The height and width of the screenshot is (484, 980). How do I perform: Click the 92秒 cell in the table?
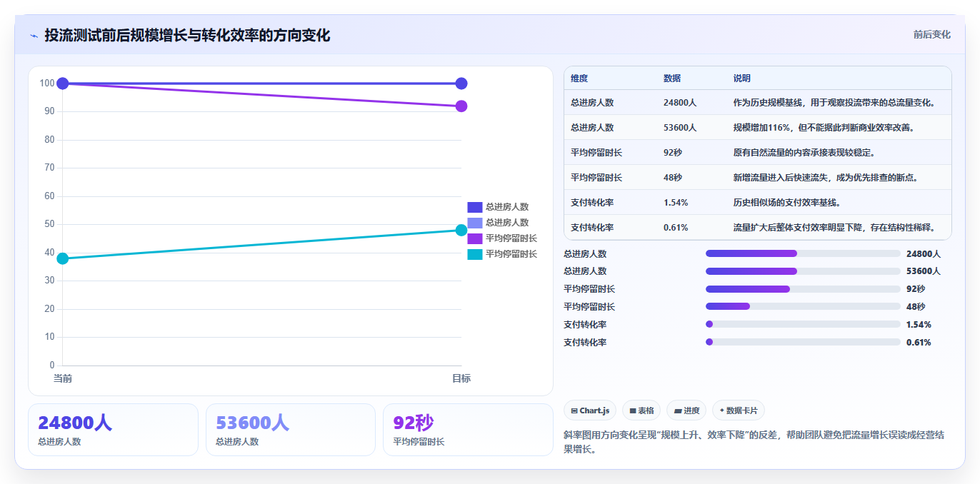pos(673,153)
